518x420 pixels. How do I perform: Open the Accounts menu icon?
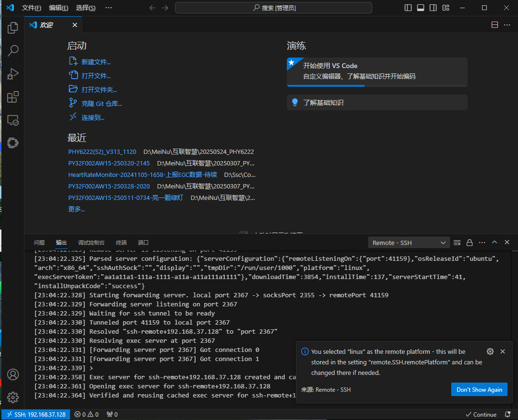pyautogui.click(x=13, y=374)
